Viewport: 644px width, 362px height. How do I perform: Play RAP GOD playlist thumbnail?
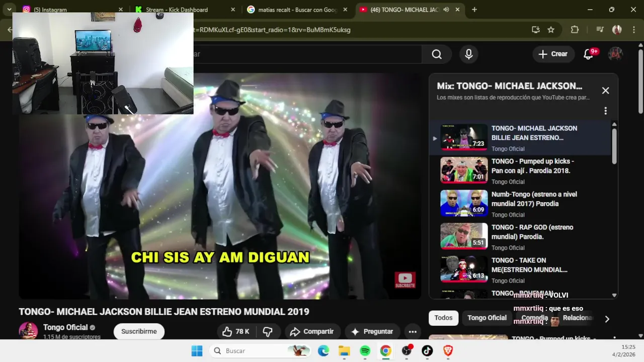point(464,236)
